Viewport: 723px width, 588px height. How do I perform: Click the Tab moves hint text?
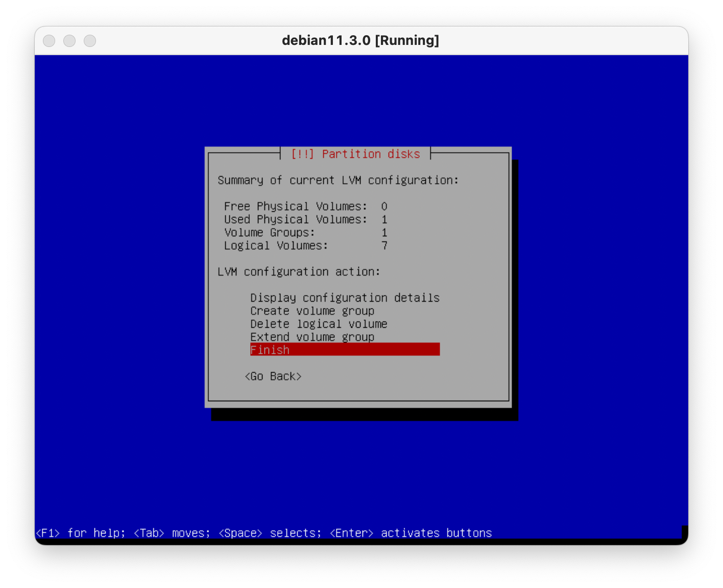[x=172, y=533]
